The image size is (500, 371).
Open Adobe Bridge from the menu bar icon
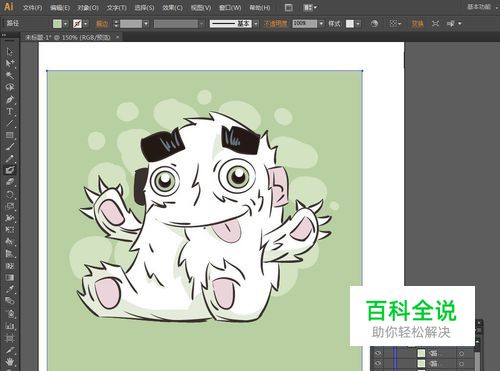[x=289, y=7]
